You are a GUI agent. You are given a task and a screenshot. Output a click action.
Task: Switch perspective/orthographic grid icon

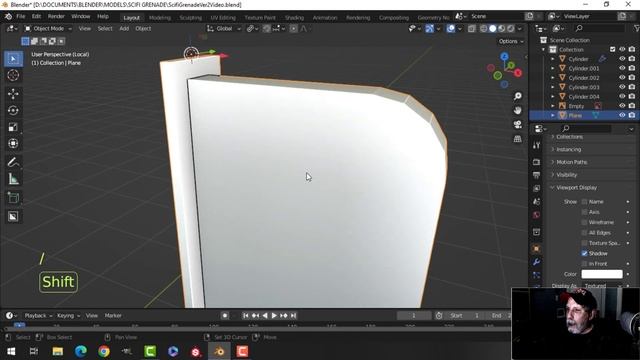(x=518, y=139)
